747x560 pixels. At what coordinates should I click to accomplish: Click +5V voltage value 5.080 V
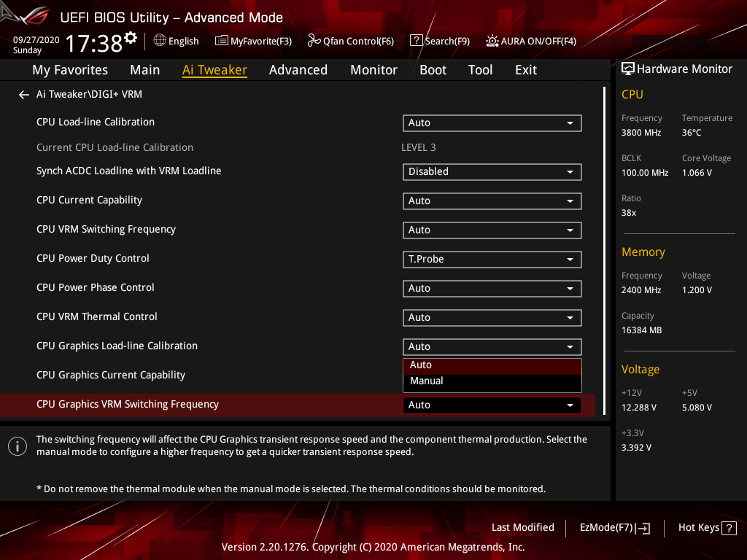tap(697, 408)
